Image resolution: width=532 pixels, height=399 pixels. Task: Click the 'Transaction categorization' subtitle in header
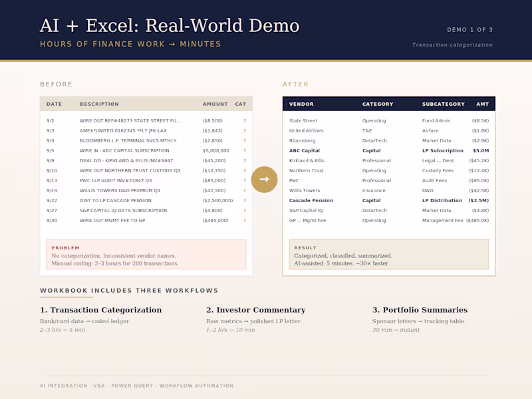coord(452,45)
